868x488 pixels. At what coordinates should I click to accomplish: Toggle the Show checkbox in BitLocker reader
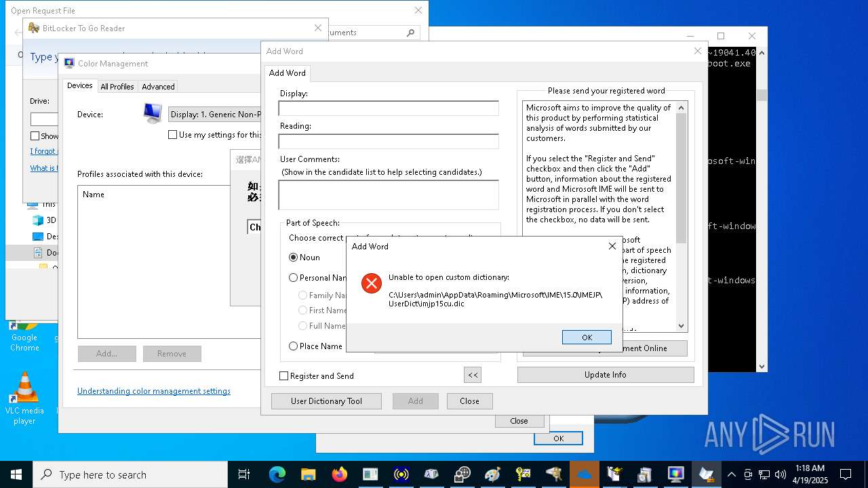point(35,136)
